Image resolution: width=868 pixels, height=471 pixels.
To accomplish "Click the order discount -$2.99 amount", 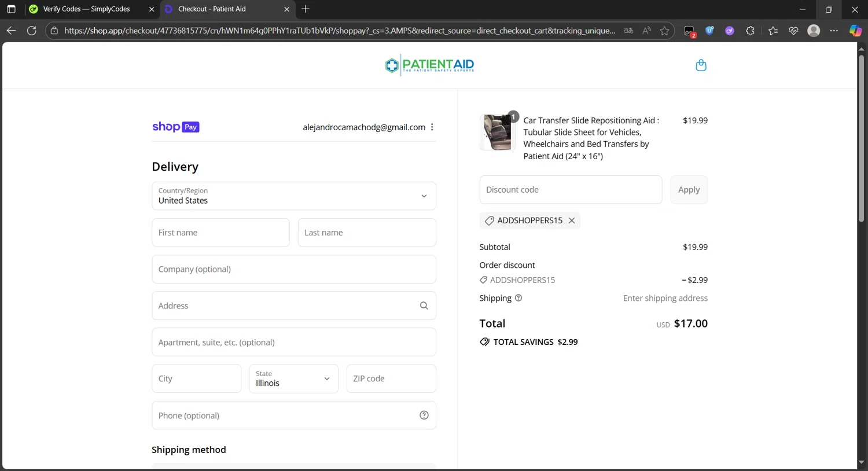I will [694, 280].
